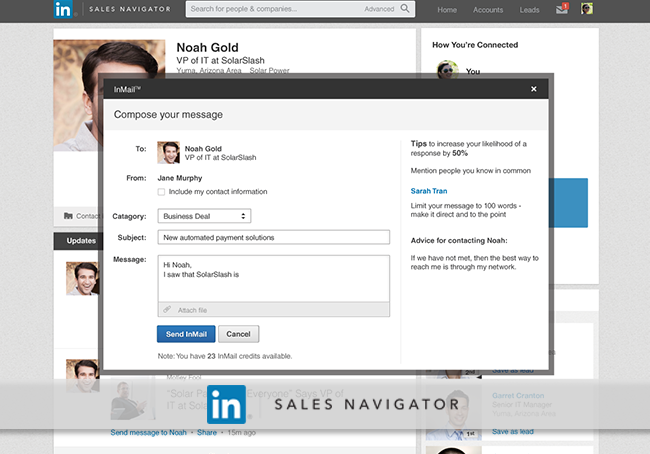Click Noah Gold's recipient photo in the To field
The image size is (650, 454).
coord(168,152)
